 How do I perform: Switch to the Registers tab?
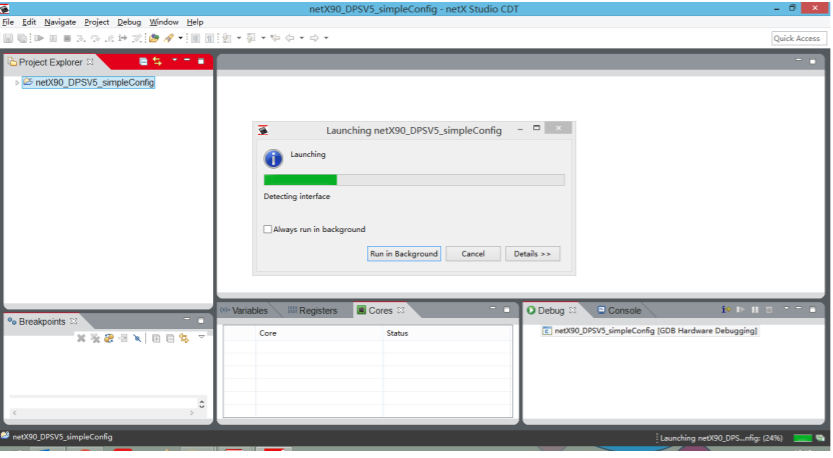(312, 311)
